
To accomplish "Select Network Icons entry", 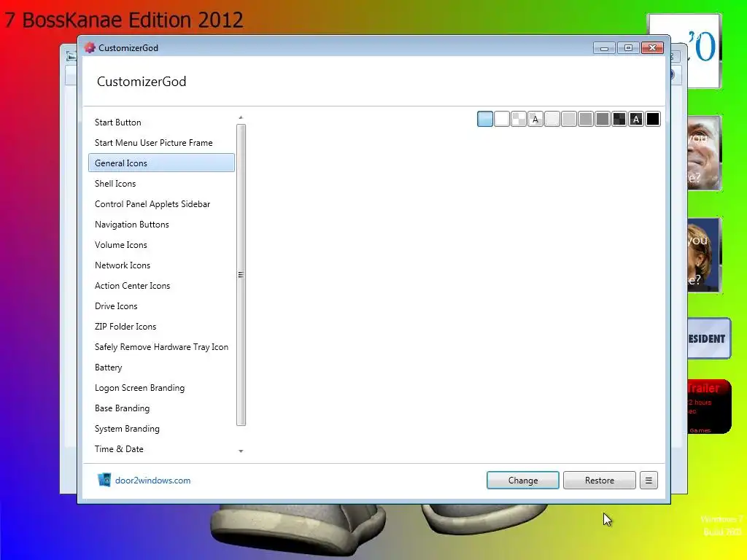I will [161, 265].
